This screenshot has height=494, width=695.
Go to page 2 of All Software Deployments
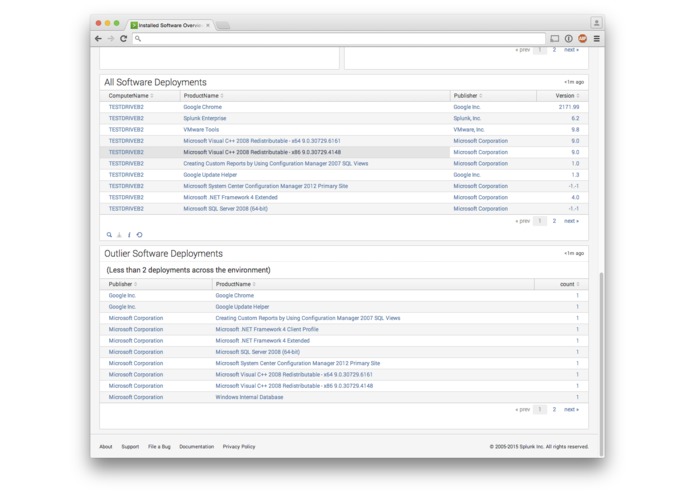(554, 221)
